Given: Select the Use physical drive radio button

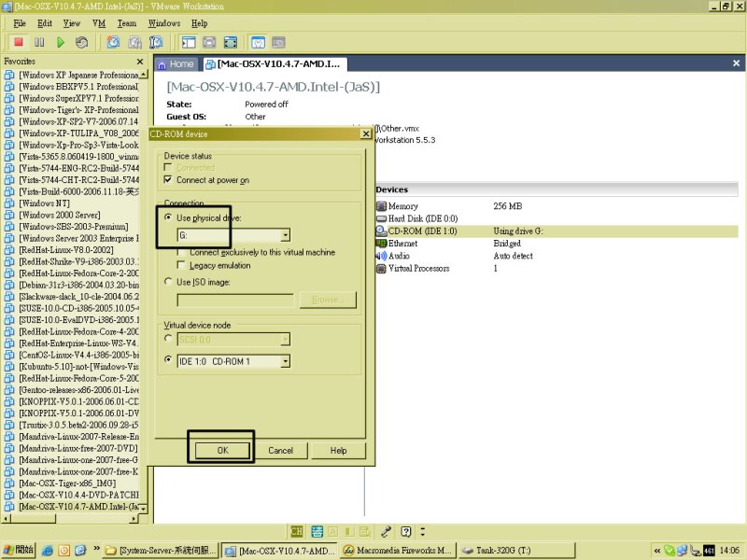Looking at the screenshot, I should 168,217.
